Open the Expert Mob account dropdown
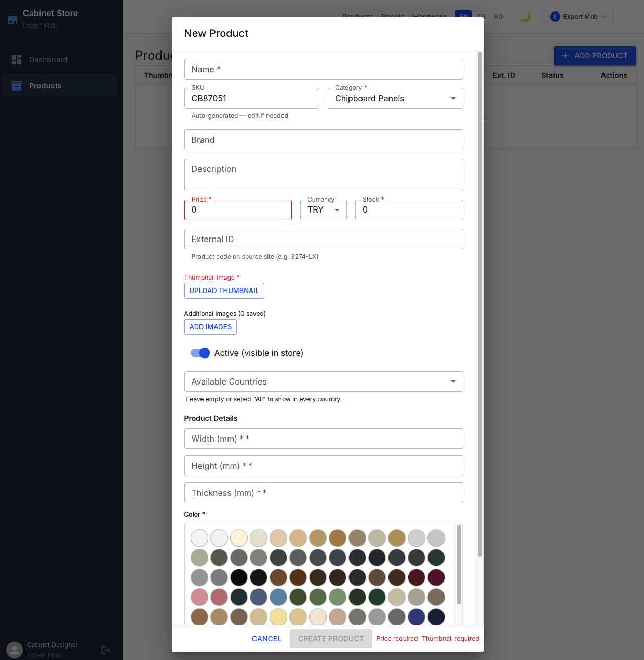 [579, 17]
